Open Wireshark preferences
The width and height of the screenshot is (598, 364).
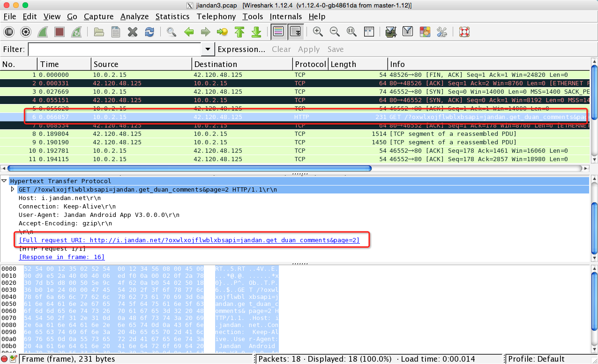pos(442,32)
